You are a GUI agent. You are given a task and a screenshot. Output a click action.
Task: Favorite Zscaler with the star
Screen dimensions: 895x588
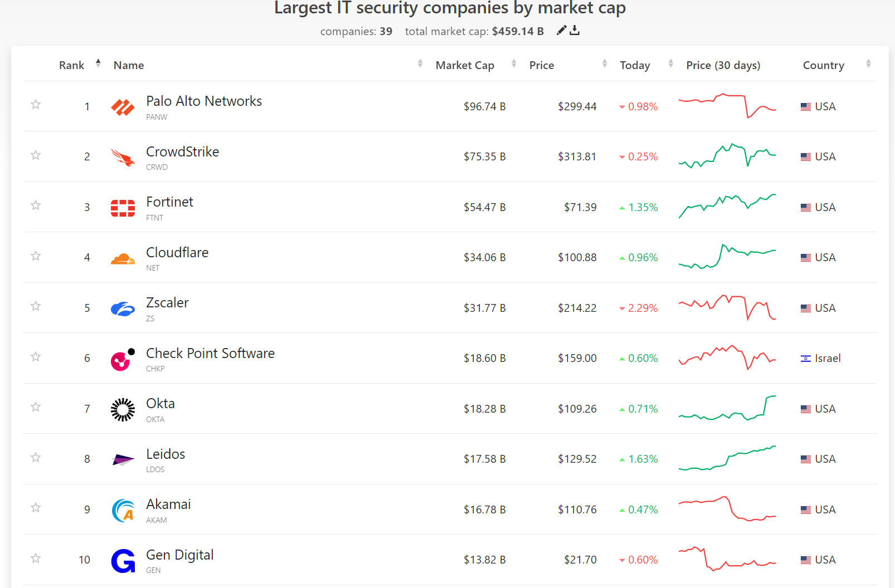pyautogui.click(x=36, y=306)
